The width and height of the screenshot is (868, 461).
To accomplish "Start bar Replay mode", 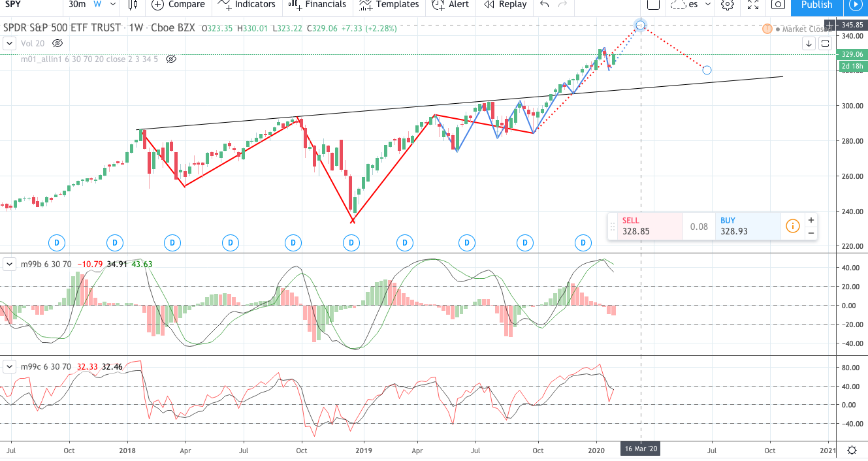I will coord(505,5).
